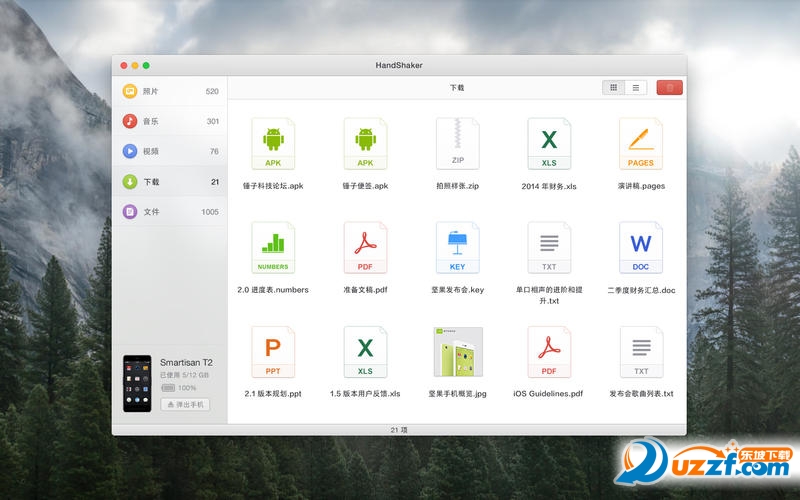Image resolution: width=800 pixels, height=500 pixels.
Task: Click the Smartisan T2 device name
Action: point(186,362)
